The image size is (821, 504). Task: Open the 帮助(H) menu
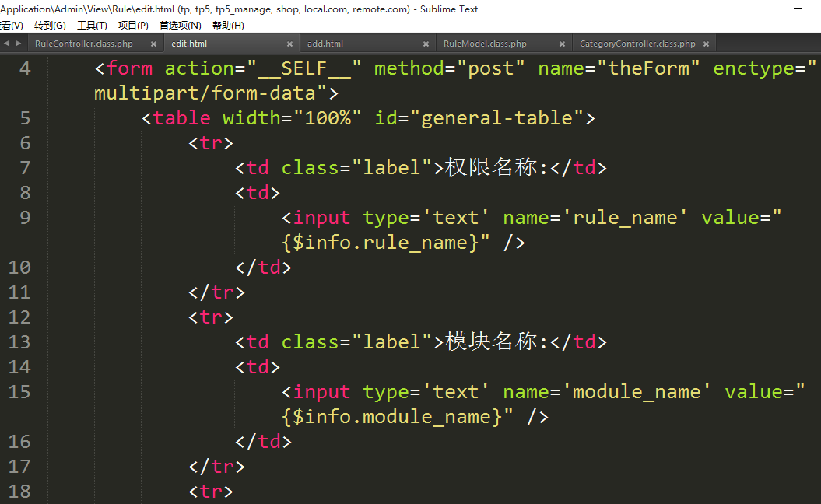(227, 26)
